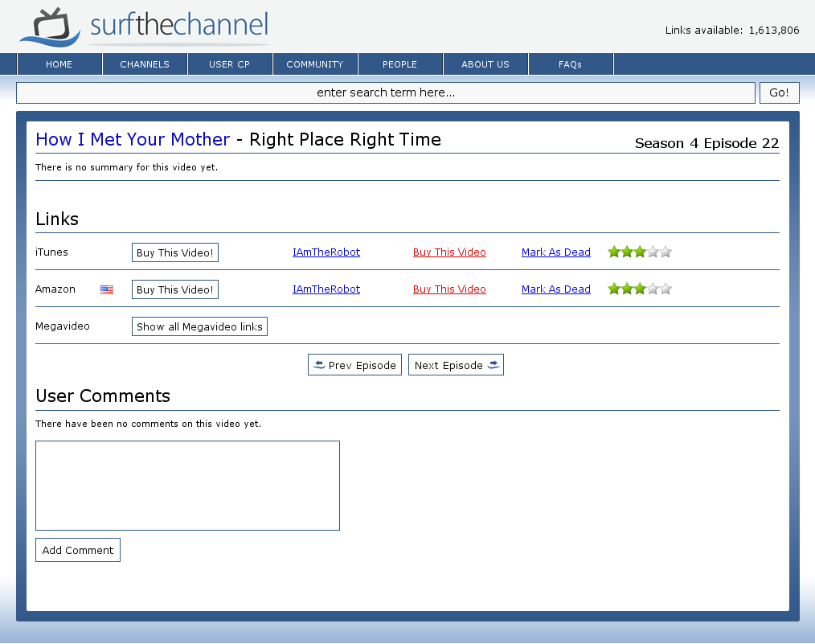
Task: Focus the search term input field
Action: tap(386, 92)
